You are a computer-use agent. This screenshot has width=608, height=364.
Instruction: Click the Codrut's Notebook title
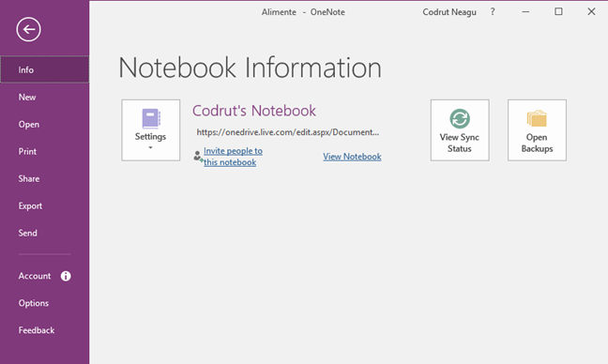click(x=254, y=111)
